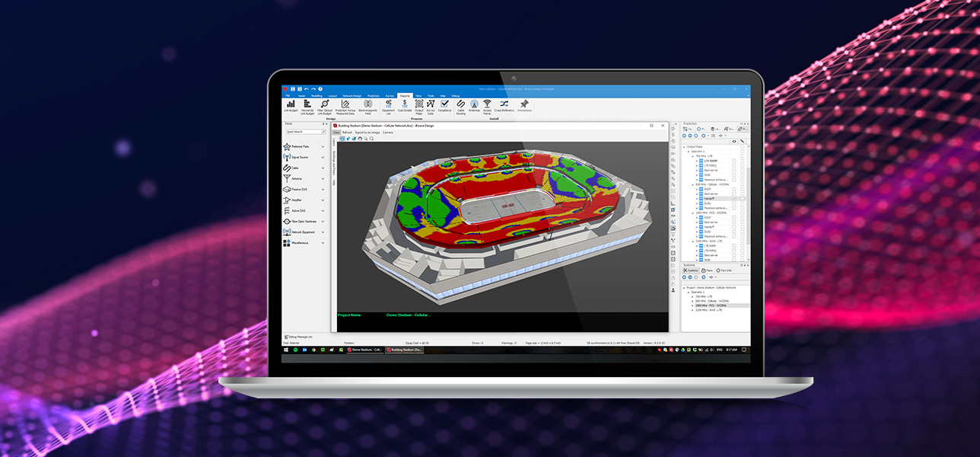Enable the LTE RSRP output map checkbox
This screenshot has width=980, height=457.
pyautogui.click(x=733, y=161)
